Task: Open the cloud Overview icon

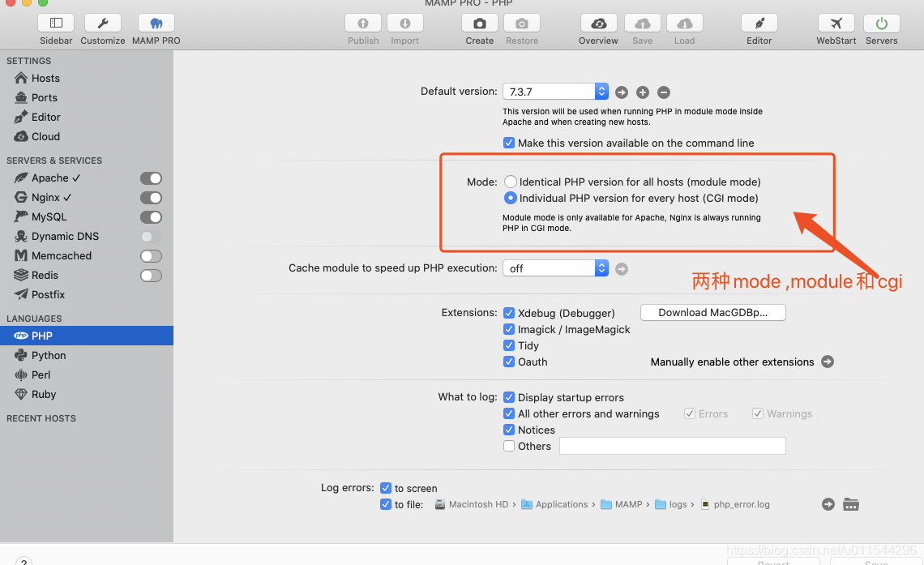Action: click(x=599, y=23)
